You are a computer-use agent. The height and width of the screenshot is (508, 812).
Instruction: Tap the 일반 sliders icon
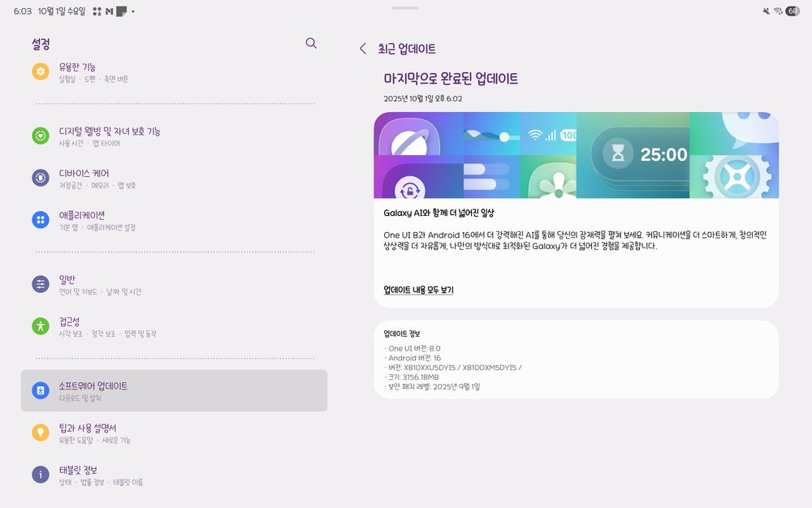(x=41, y=284)
